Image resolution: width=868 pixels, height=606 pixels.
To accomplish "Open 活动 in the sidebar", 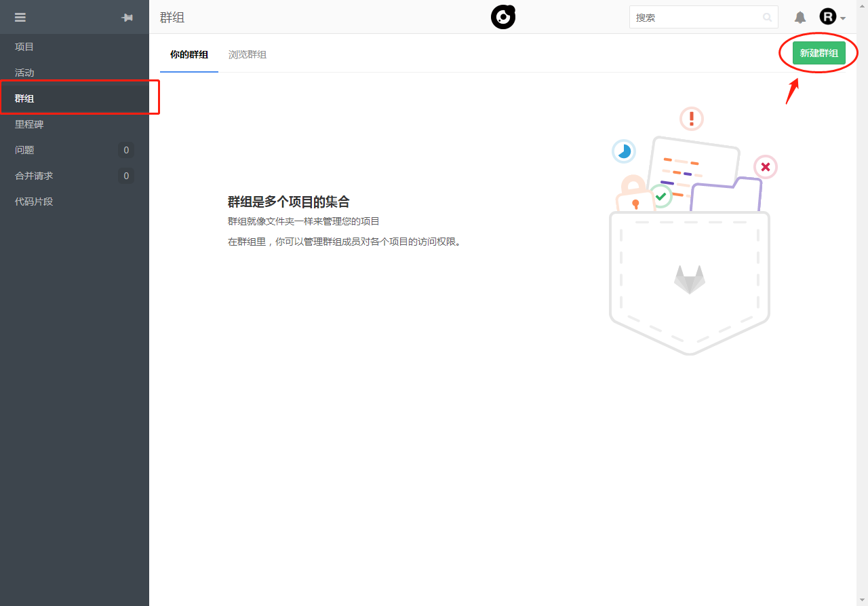I will [75, 73].
